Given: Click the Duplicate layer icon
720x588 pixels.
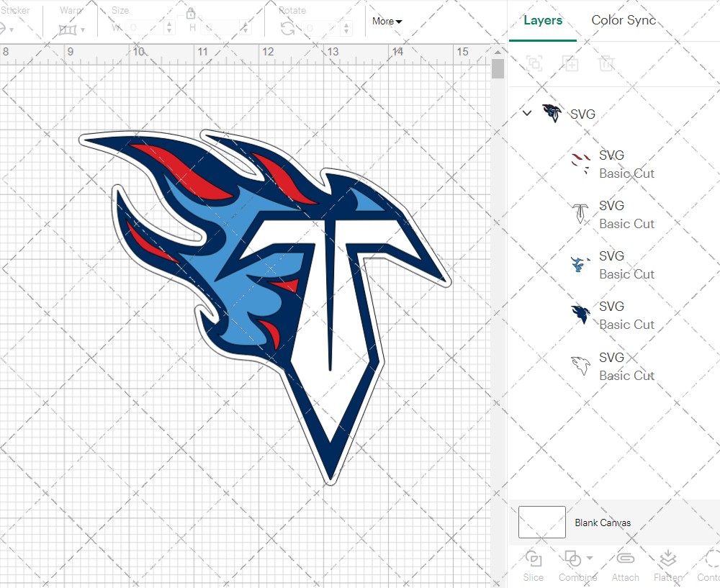Looking at the screenshot, I should [x=570, y=63].
